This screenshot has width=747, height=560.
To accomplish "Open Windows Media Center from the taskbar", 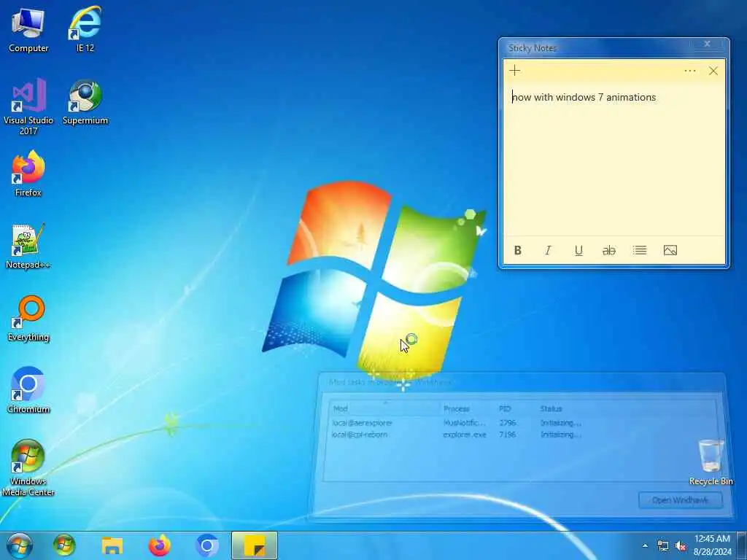I will tap(64, 545).
